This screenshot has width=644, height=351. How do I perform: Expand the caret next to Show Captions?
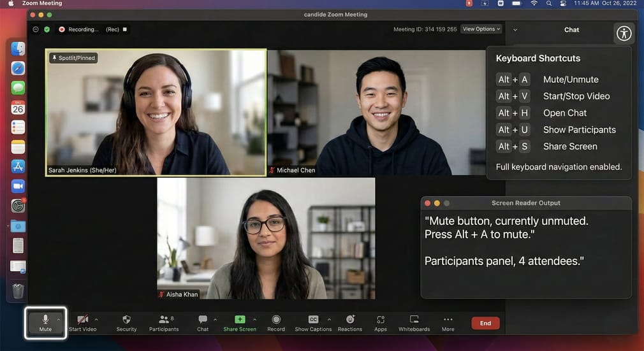click(329, 319)
